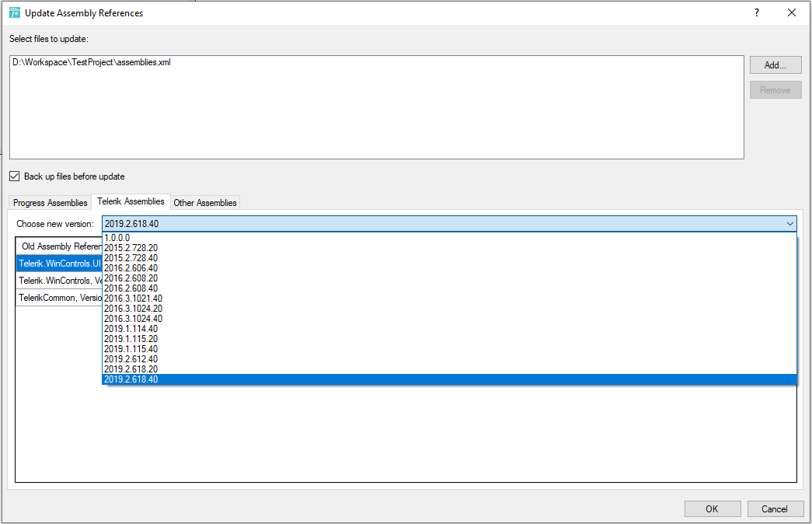The image size is (812, 524).
Task: Close the Update Assembly References dialog
Action: [791, 13]
